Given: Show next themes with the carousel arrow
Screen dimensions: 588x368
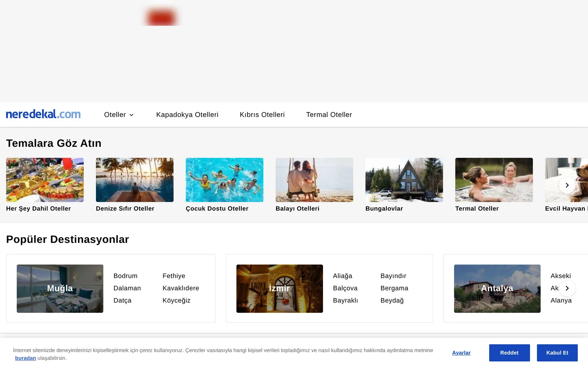Looking at the screenshot, I should tap(567, 185).
